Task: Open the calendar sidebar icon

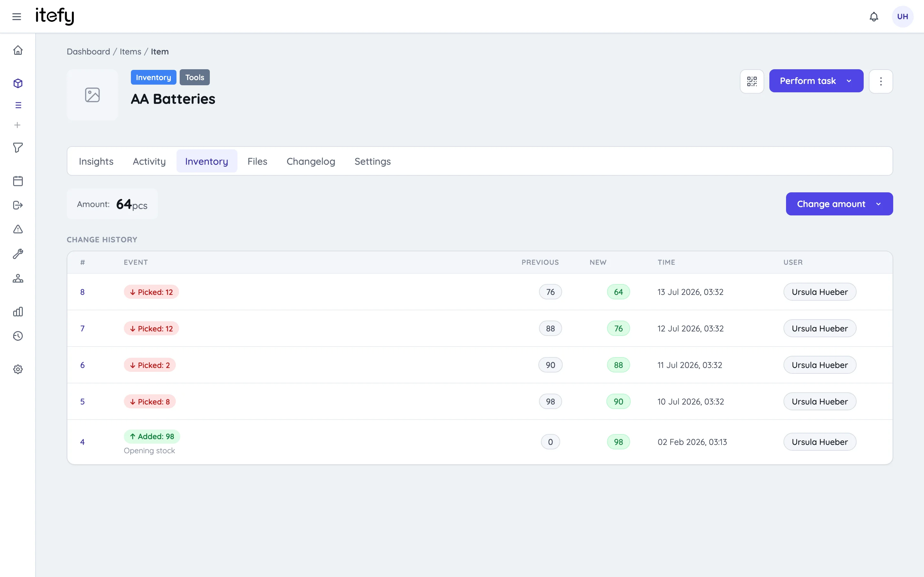Action: point(18,181)
